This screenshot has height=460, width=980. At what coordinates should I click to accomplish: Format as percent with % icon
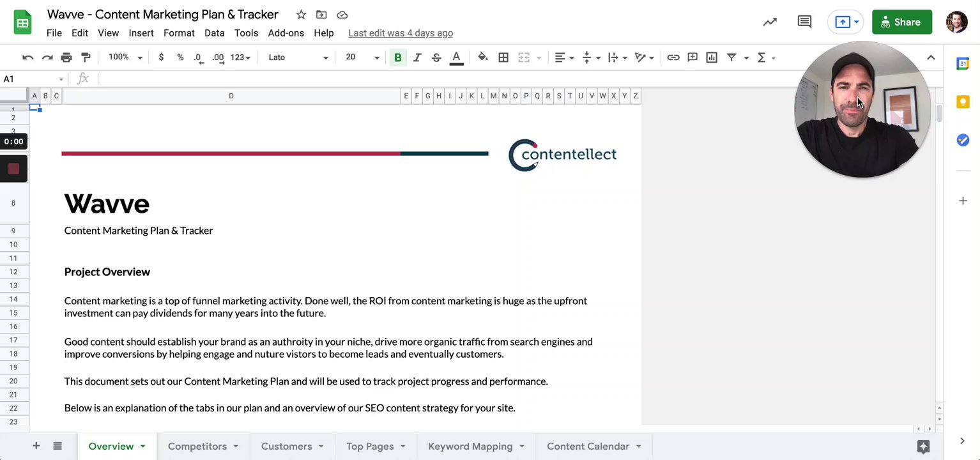click(180, 57)
